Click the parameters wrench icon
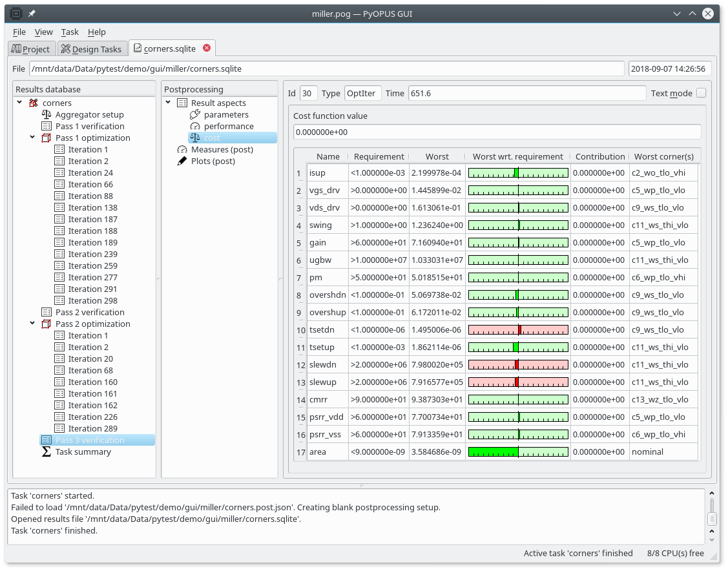The image size is (728, 571). coord(195,114)
